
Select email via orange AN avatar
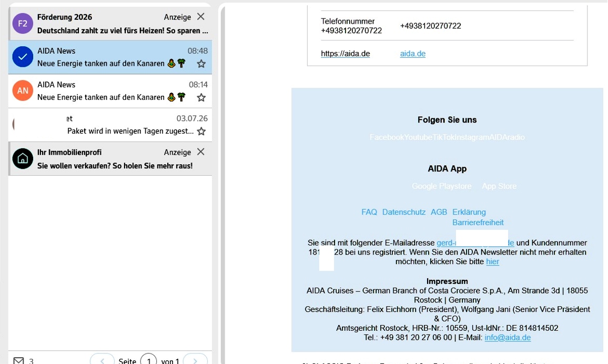tap(23, 90)
